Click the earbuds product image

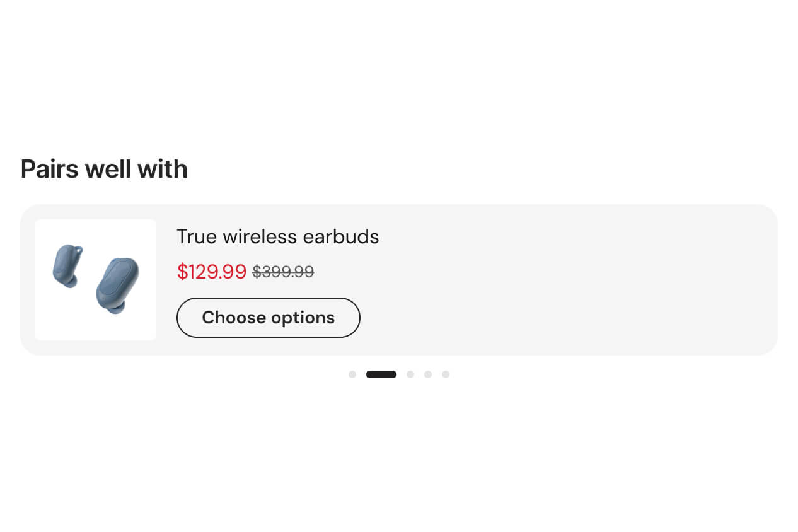click(x=96, y=280)
